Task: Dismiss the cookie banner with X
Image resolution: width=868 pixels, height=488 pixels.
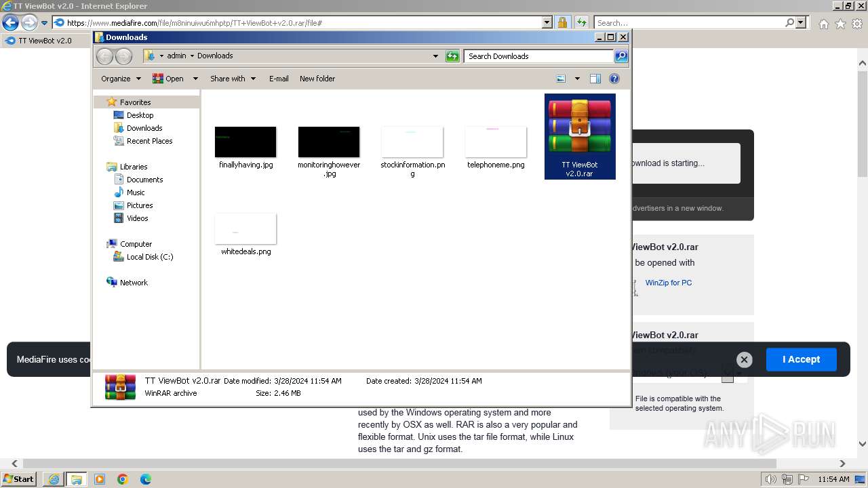Action: tap(744, 360)
